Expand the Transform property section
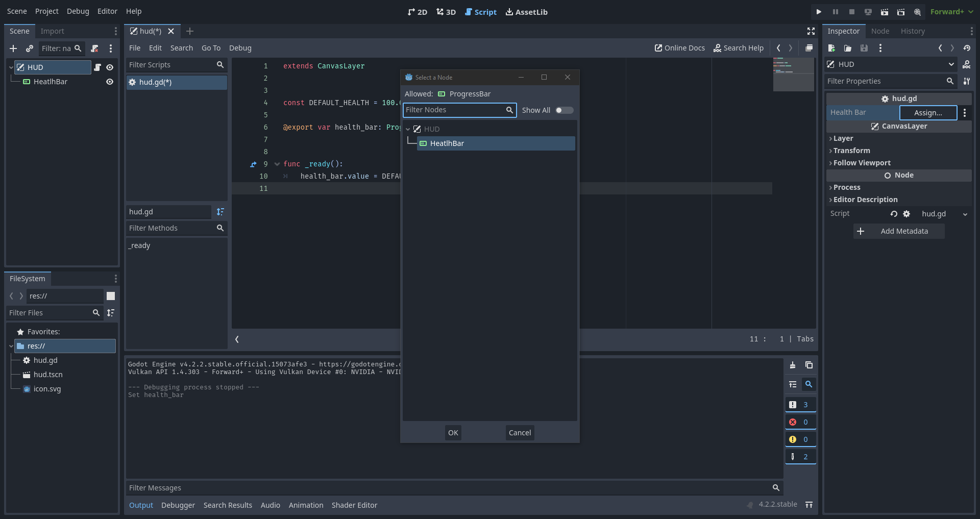Viewport: 980px width, 519px height. click(851, 151)
